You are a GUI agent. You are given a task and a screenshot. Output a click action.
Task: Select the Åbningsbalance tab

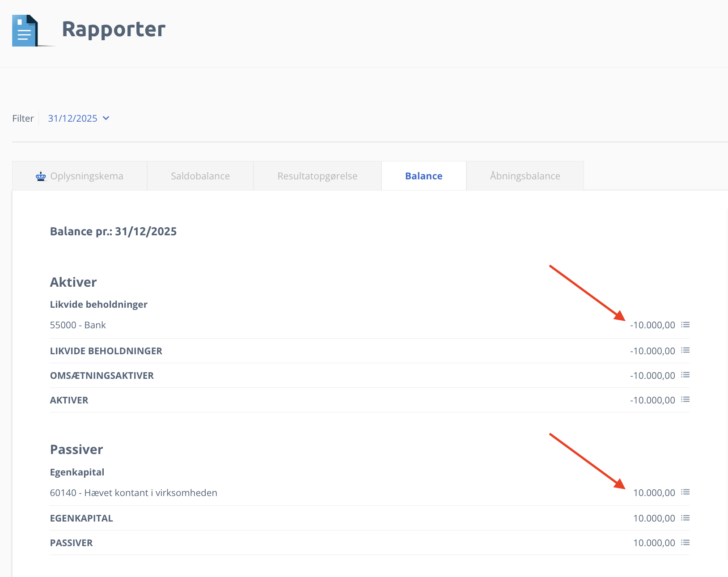[525, 176]
